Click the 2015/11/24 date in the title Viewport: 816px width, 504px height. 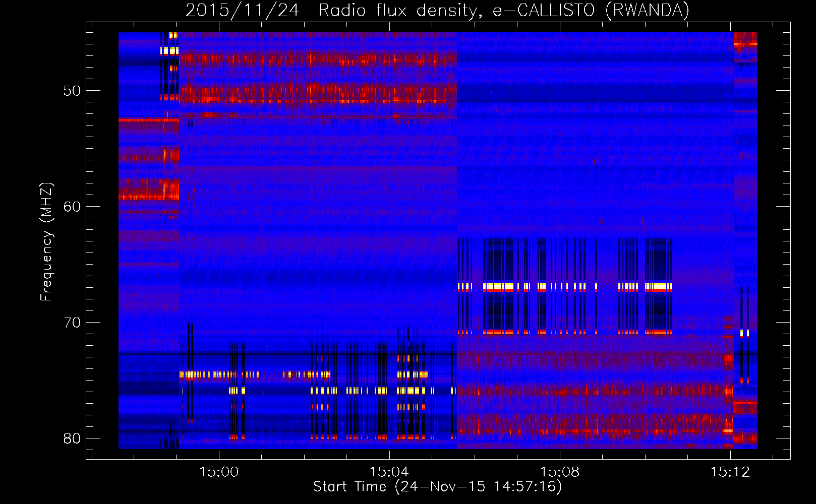coord(243,10)
